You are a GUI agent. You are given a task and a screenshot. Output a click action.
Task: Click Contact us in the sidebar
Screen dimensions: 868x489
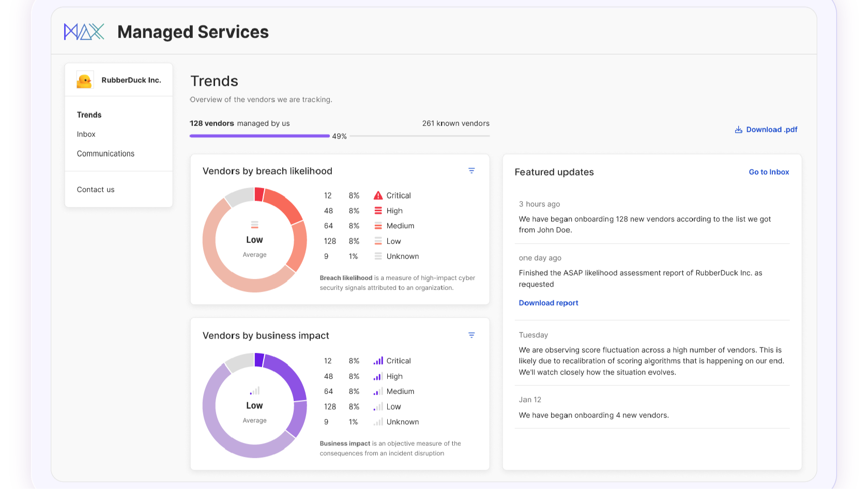tap(96, 189)
